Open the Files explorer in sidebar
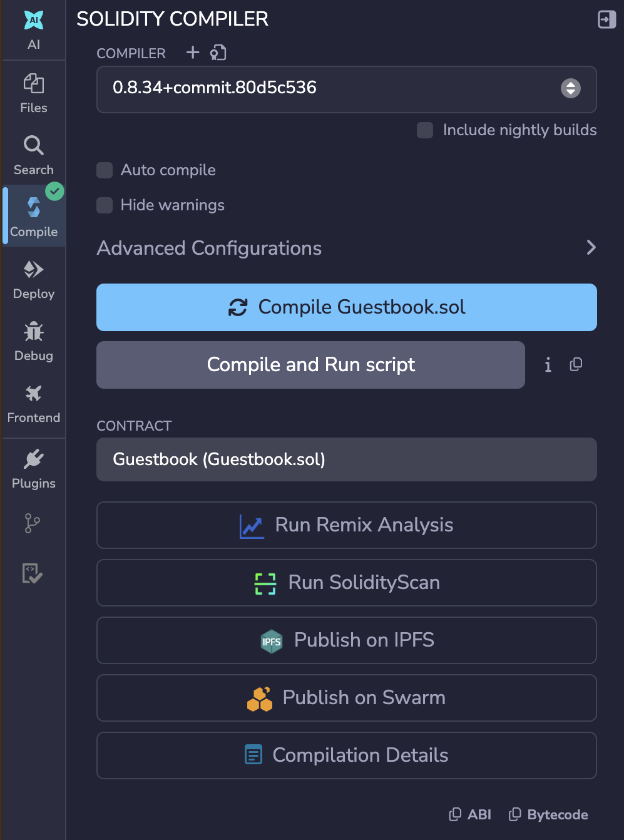The height and width of the screenshot is (840, 624). (34, 93)
